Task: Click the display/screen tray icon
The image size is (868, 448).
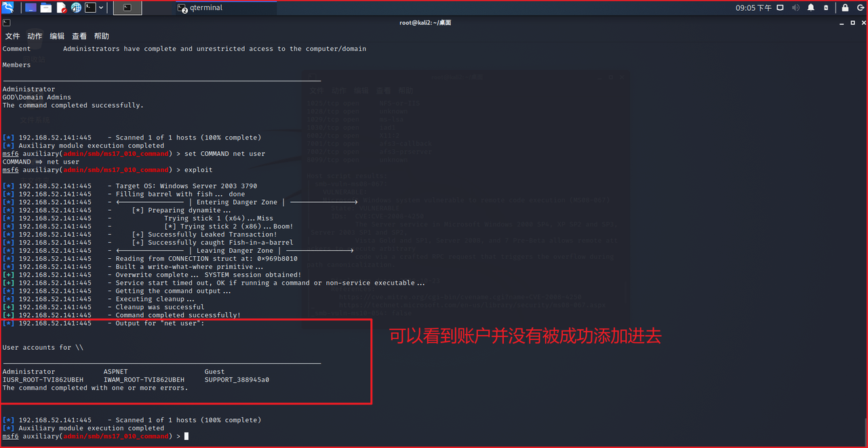Action: 780,7
